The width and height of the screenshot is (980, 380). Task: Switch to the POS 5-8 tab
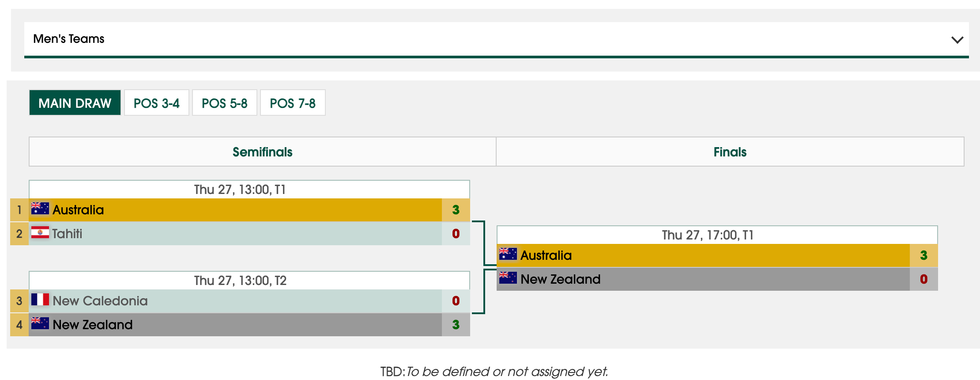pyautogui.click(x=225, y=103)
